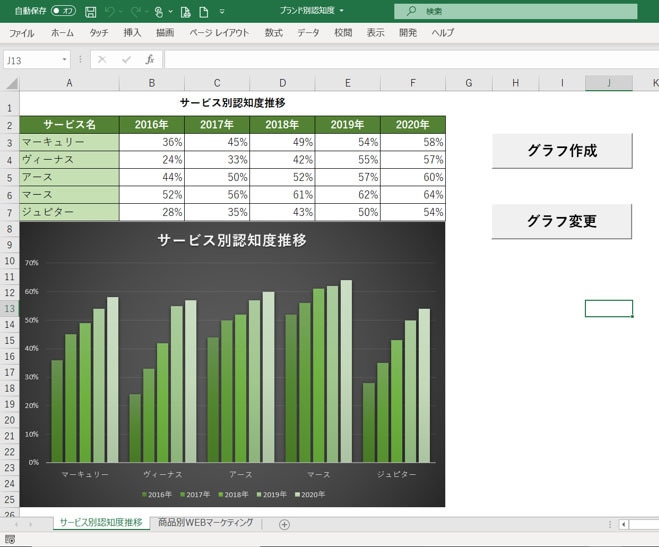Switch to the 描画 ribbon tab

(x=165, y=33)
